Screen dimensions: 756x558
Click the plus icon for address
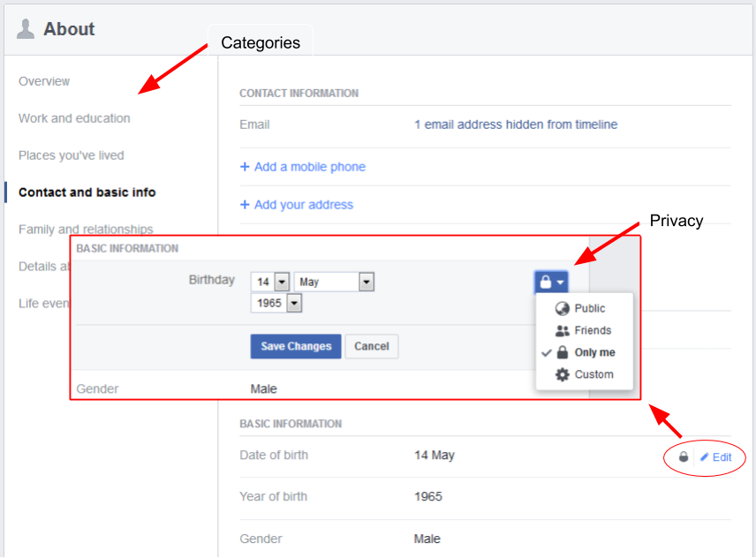point(245,205)
